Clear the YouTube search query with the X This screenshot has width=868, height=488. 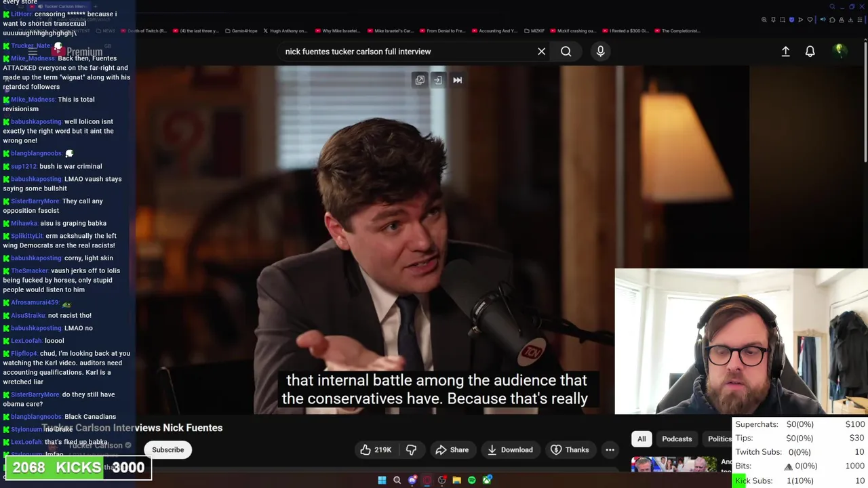pos(541,52)
